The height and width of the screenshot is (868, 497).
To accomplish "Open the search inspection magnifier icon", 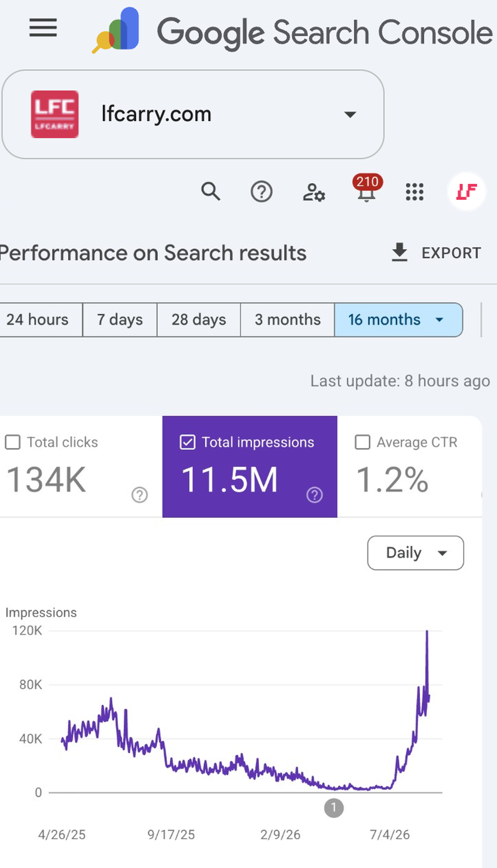I will click(x=211, y=191).
